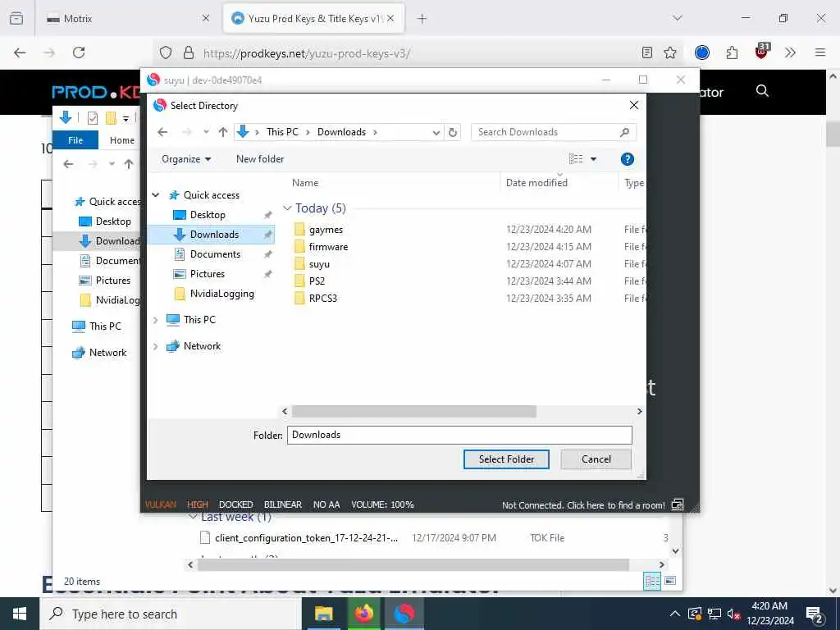Open the dialog Help question mark icon

pos(627,159)
